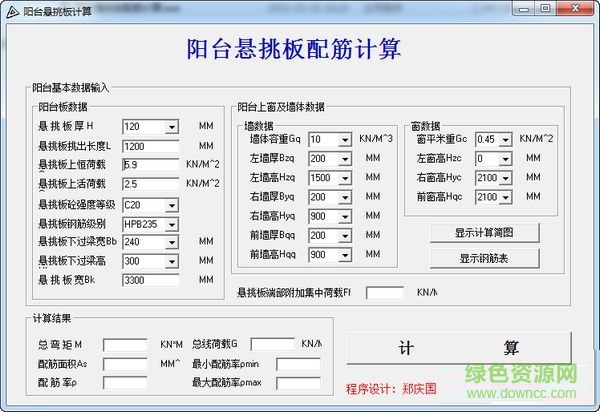600x412 pixels.
Task: Open the 前墙高Hqq dropdown
Action: click(345, 255)
